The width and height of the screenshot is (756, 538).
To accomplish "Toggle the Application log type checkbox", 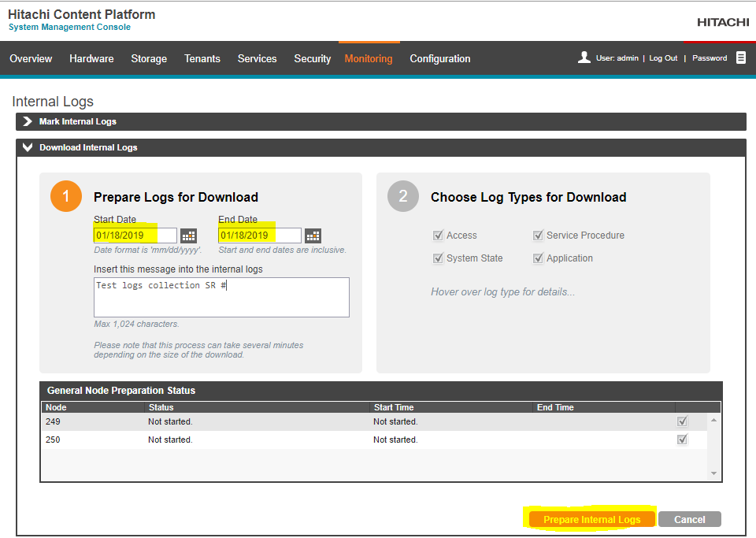I will coord(538,258).
